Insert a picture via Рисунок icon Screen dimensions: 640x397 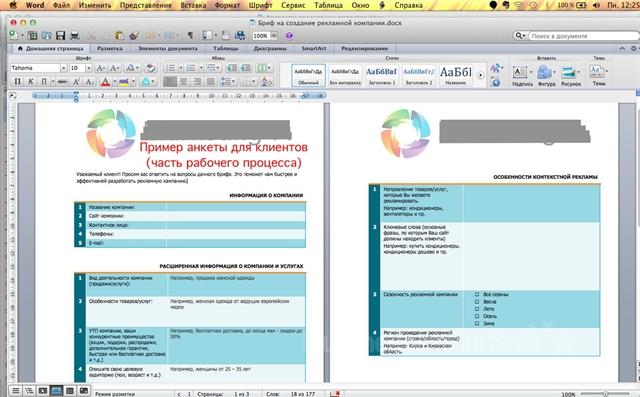[570, 75]
